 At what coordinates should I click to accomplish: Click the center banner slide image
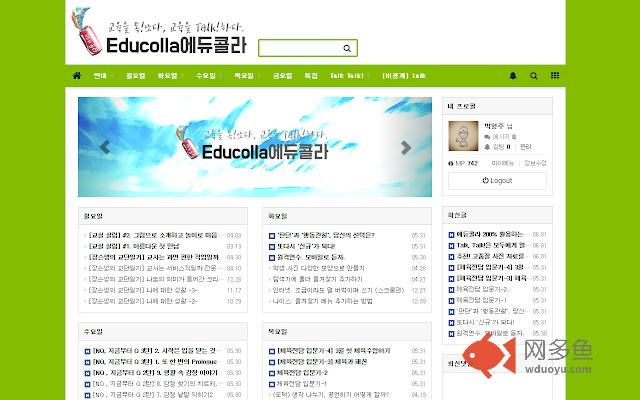(x=255, y=147)
